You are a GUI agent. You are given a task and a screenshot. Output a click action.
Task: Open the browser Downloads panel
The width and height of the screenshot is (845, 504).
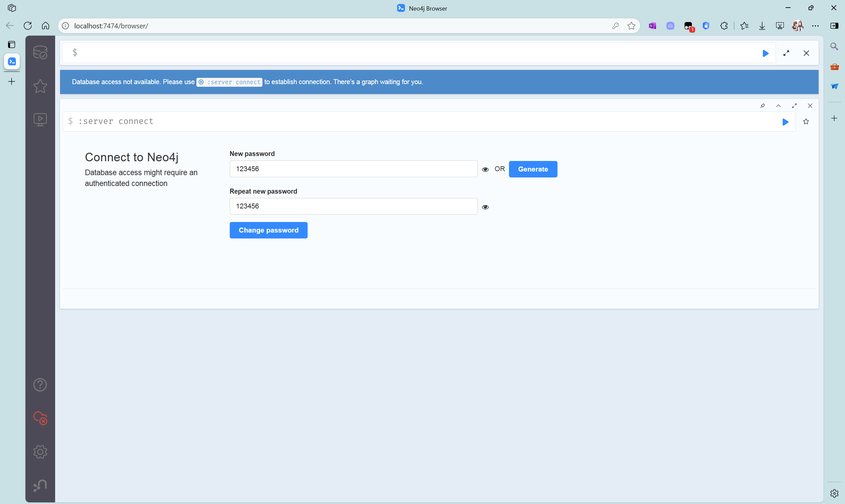(762, 26)
